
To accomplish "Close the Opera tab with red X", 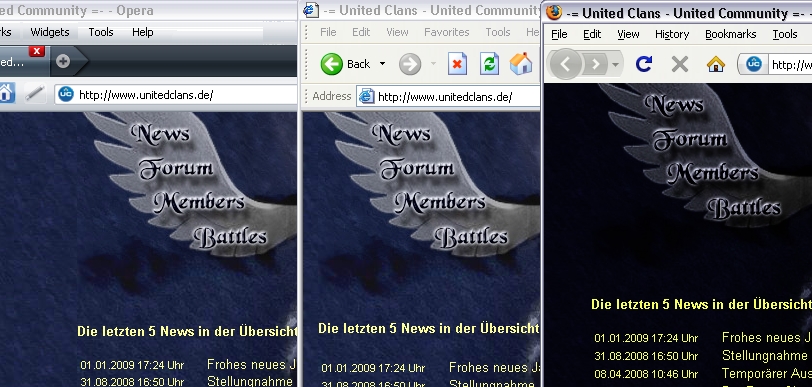I will [36, 51].
